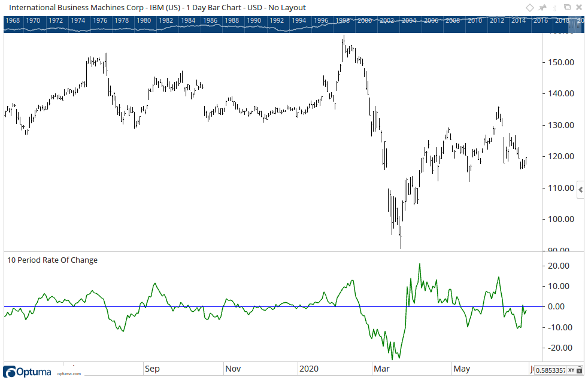This screenshot has width=588, height=380.
Task: Click the 0.5853357 scale value field
Action: click(550, 370)
